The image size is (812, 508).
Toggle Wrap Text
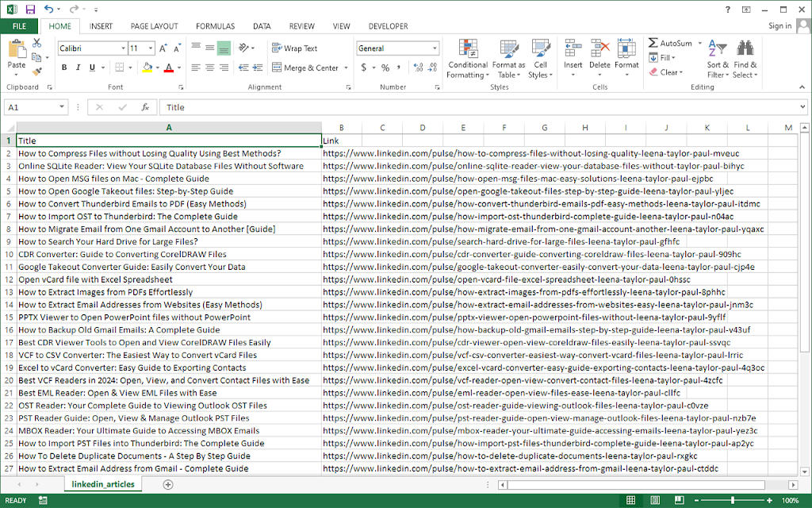point(295,48)
